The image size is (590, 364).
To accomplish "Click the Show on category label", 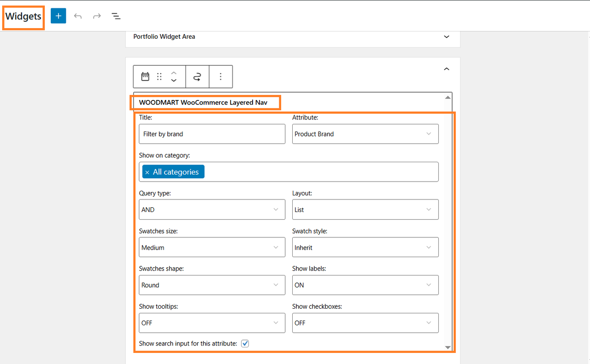I will point(165,155).
